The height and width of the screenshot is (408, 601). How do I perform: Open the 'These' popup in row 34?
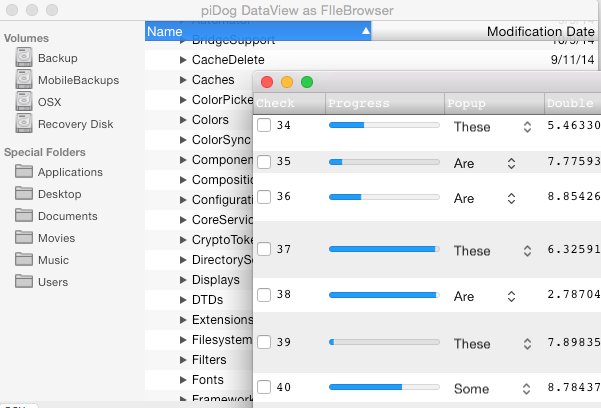[x=493, y=127]
